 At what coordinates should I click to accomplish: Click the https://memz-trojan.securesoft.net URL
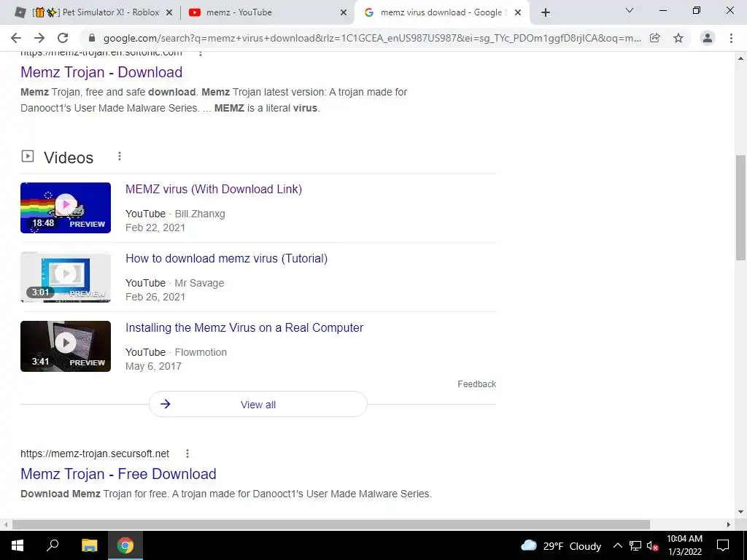95,454
